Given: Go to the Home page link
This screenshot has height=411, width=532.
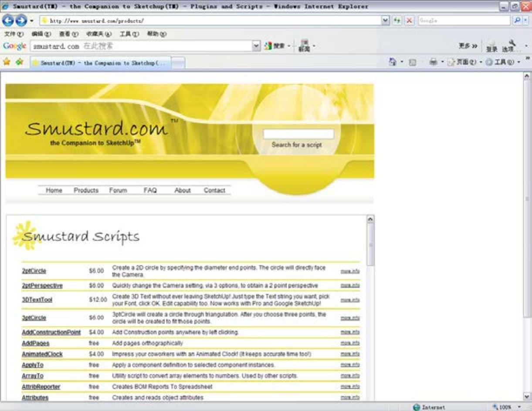Looking at the screenshot, I should (54, 190).
